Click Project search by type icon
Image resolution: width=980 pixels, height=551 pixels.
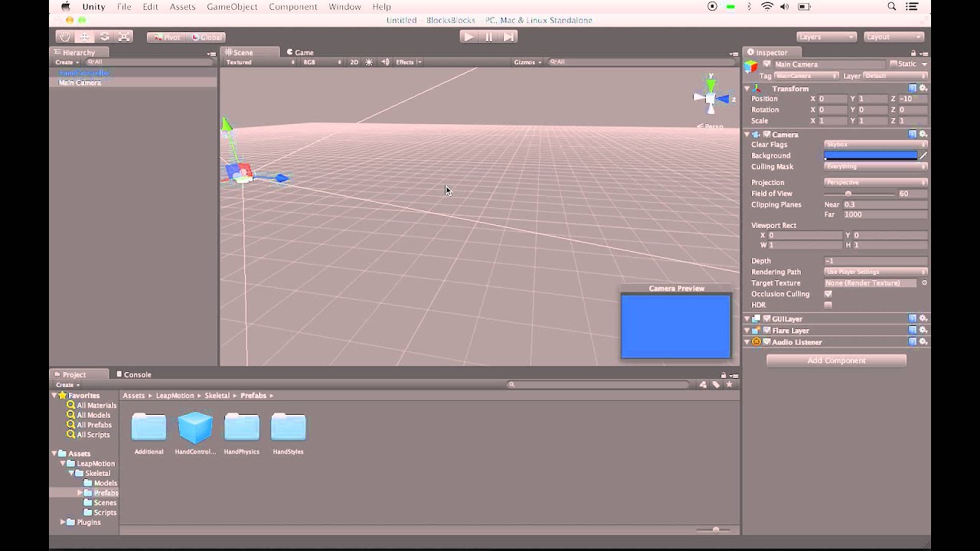703,385
